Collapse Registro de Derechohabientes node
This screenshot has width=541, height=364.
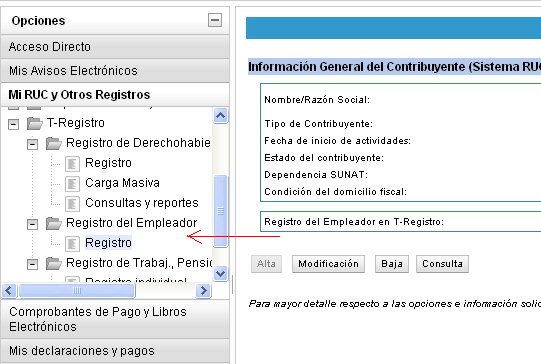[32, 144]
